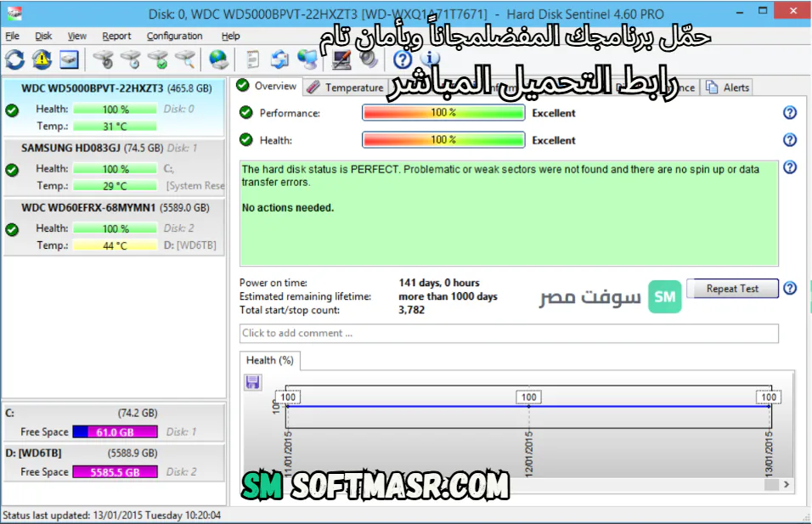Select the Health (%) chart tab
The image size is (812, 524).
tap(270, 360)
